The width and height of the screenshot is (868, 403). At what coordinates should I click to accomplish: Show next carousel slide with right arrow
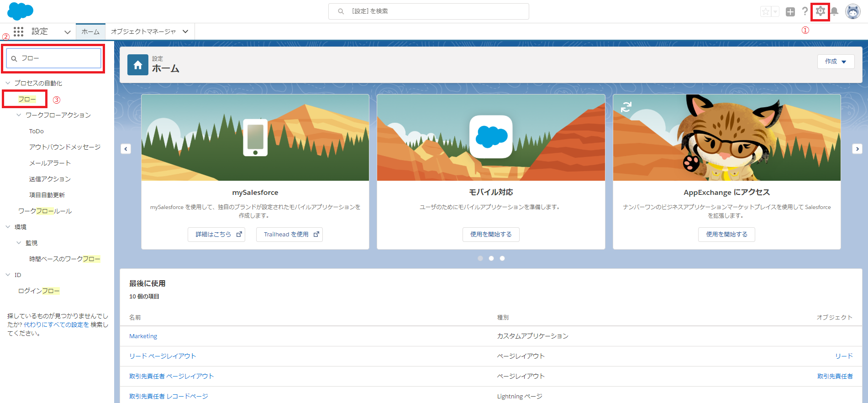(x=857, y=149)
